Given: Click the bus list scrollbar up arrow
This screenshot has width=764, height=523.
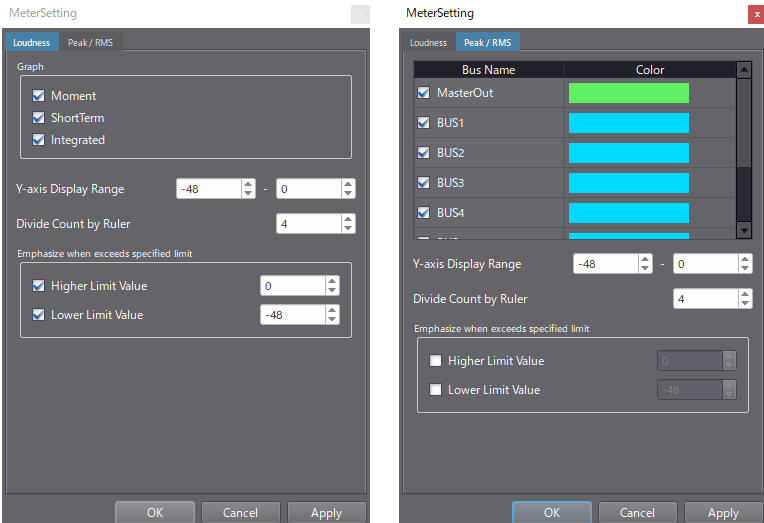Looking at the screenshot, I should click(x=743, y=70).
